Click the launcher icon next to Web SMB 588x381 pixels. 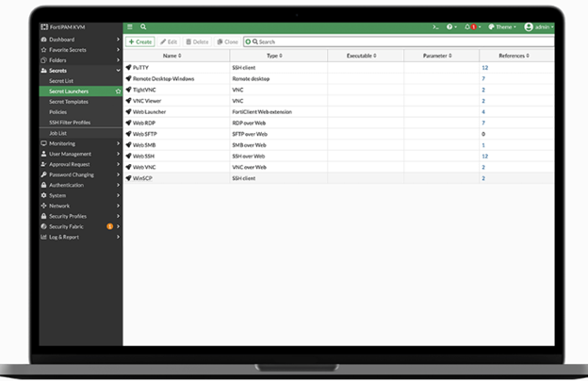tap(128, 145)
